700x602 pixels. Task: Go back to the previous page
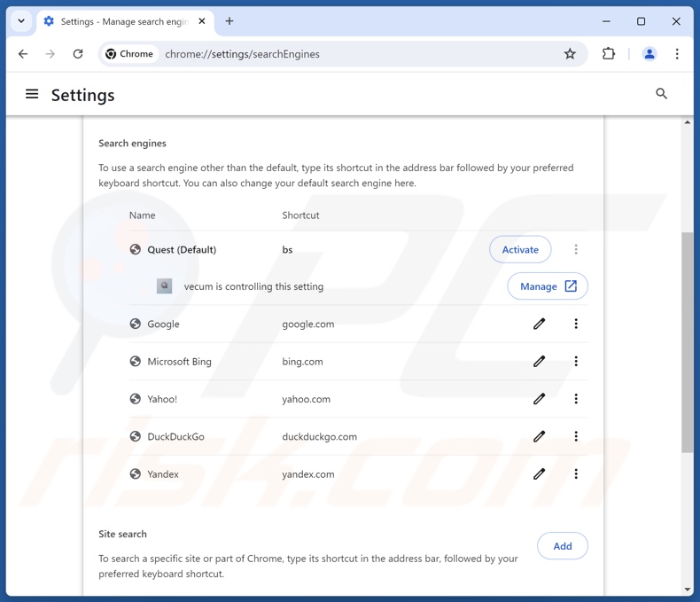(x=23, y=54)
